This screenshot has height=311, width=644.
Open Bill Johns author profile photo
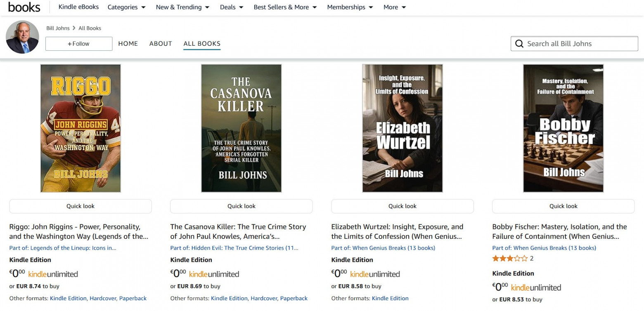coord(22,37)
